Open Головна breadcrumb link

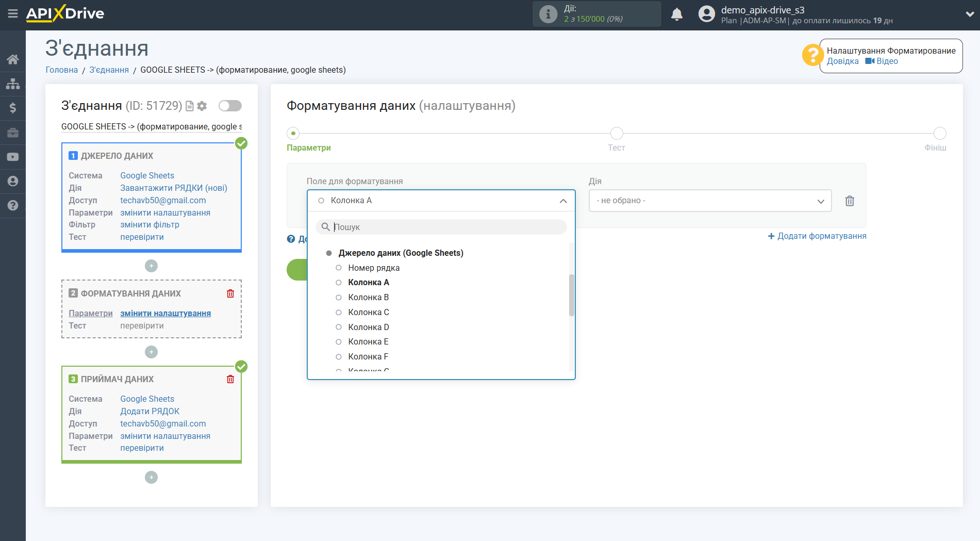pyautogui.click(x=62, y=70)
